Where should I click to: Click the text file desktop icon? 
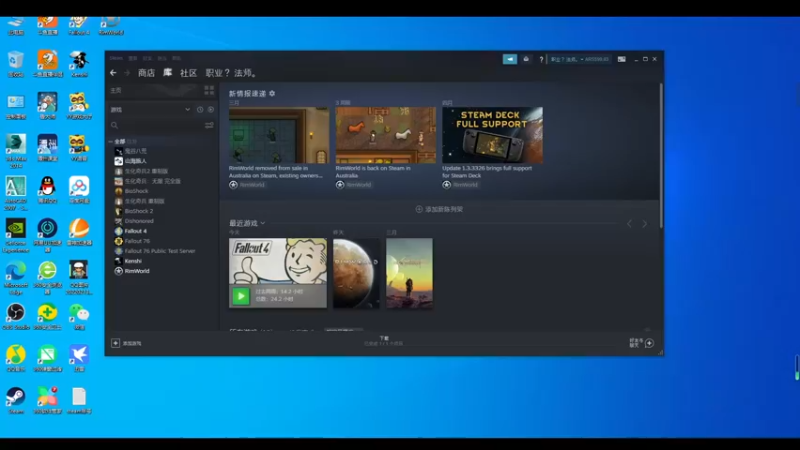[x=79, y=401]
